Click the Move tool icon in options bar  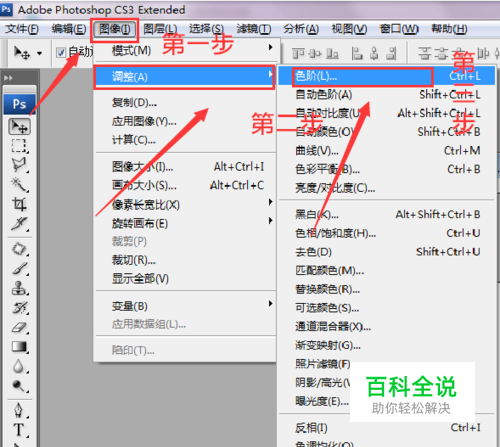pyautogui.click(x=22, y=53)
